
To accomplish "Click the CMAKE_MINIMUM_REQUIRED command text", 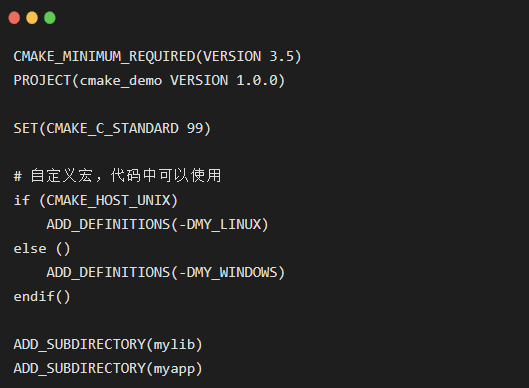I will (x=104, y=56).
